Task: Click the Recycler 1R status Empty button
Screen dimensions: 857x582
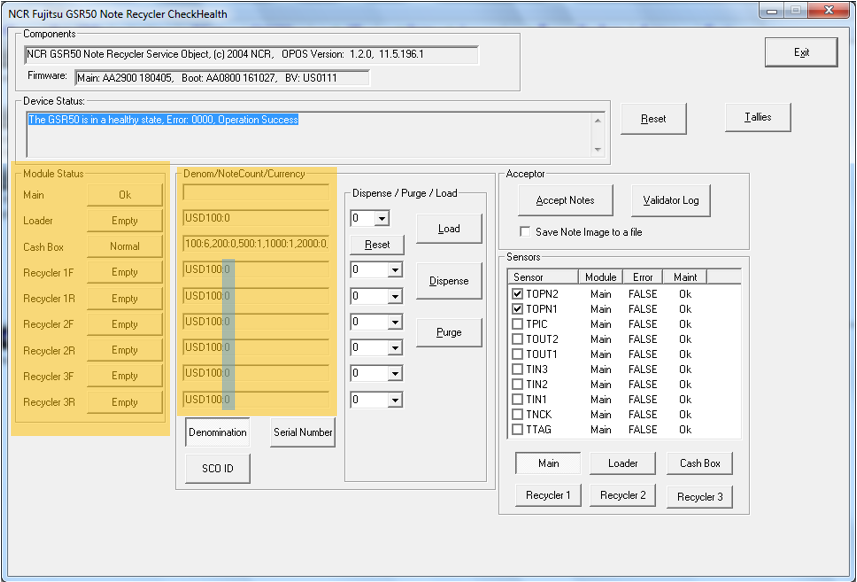Action: pos(125,298)
